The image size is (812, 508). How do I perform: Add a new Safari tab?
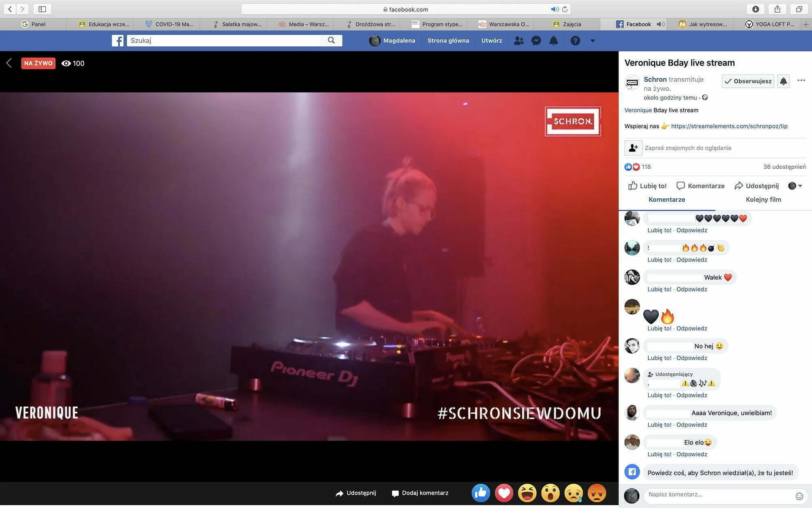tap(806, 24)
